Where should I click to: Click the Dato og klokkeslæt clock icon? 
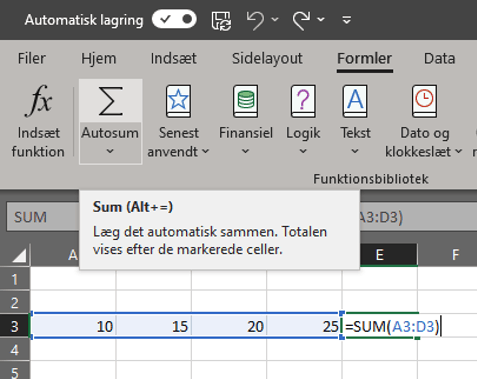click(x=424, y=101)
